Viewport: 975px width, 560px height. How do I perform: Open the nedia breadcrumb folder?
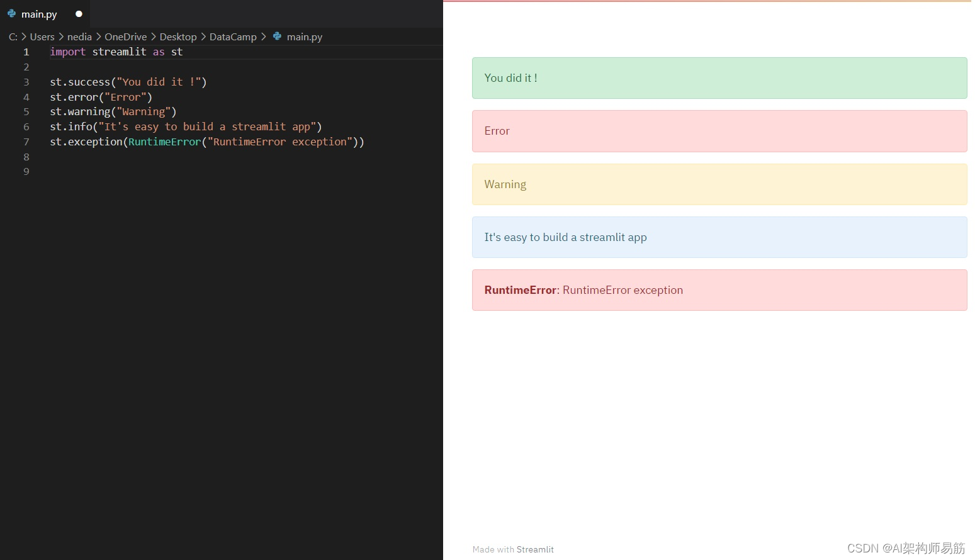click(x=79, y=37)
